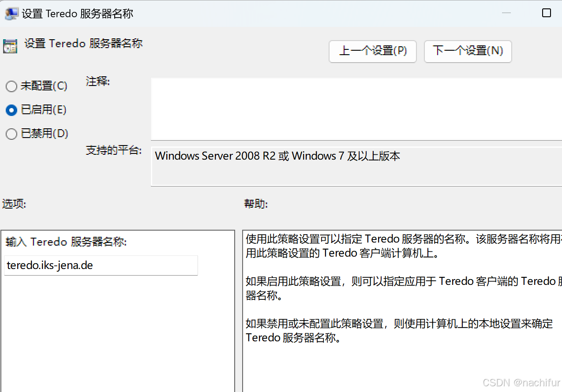Go to the next setting with 下一个设置
Image resolution: width=562 pixels, height=392 pixels.
[467, 51]
